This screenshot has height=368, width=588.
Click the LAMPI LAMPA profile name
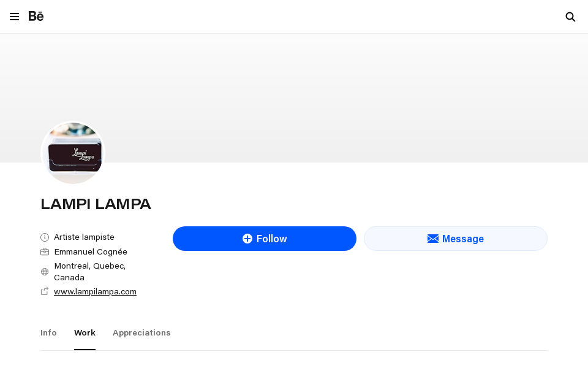[96, 204]
